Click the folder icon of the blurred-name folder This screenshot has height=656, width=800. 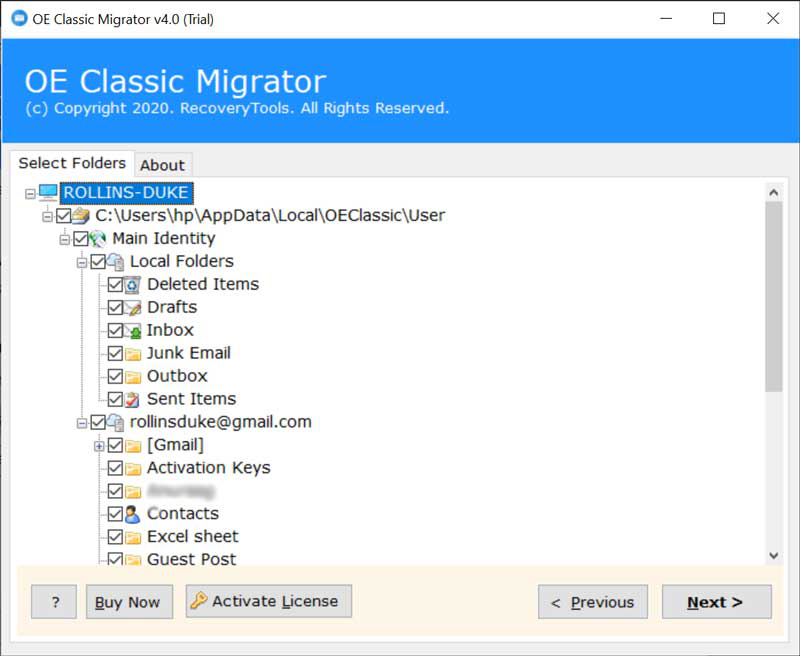pyautogui.click(x=133, y=492)
